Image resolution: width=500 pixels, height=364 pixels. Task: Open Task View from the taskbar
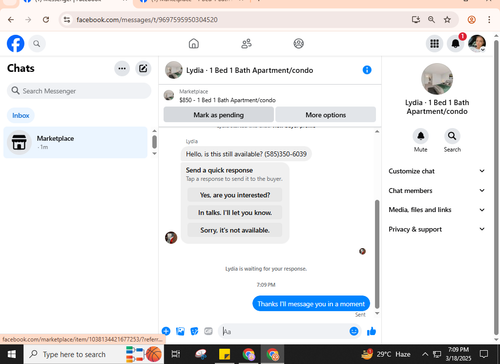176,354
